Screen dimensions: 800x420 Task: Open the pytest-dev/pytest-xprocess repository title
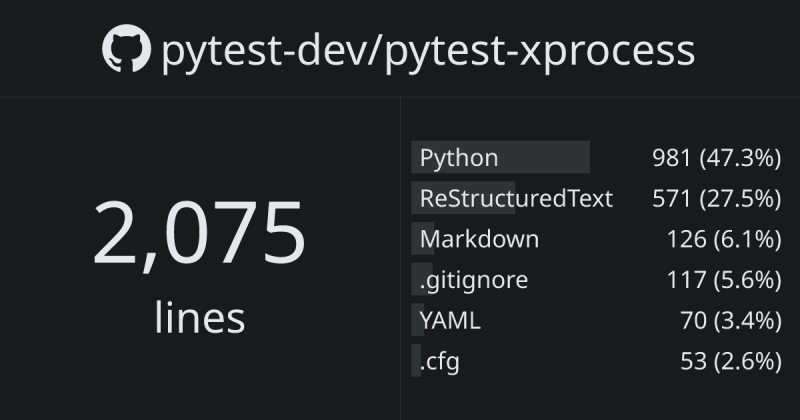428,52
